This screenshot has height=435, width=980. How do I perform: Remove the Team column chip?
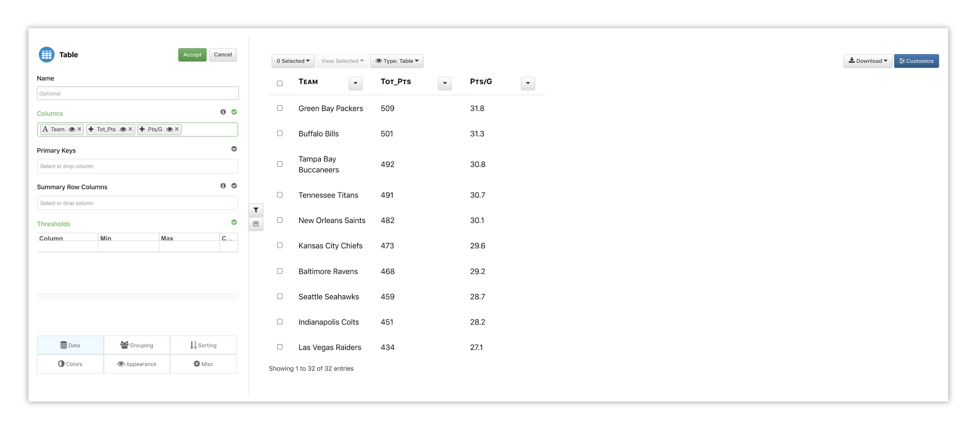(79, 129)
